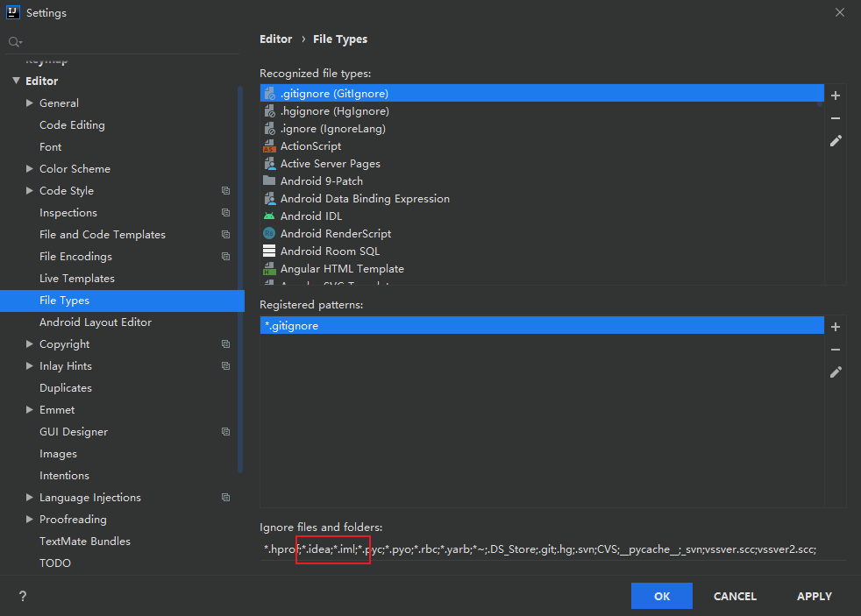Expand the General settings node

point(30,103)
